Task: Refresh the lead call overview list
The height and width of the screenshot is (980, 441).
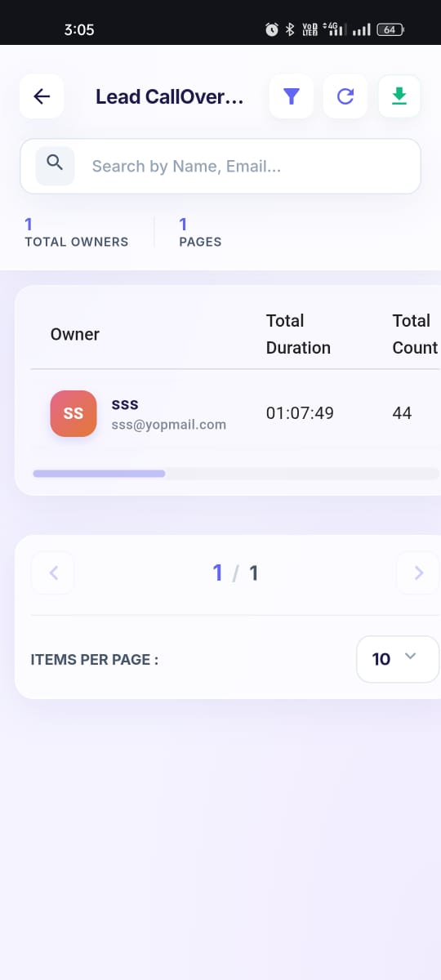Action: tap(345, 96)
